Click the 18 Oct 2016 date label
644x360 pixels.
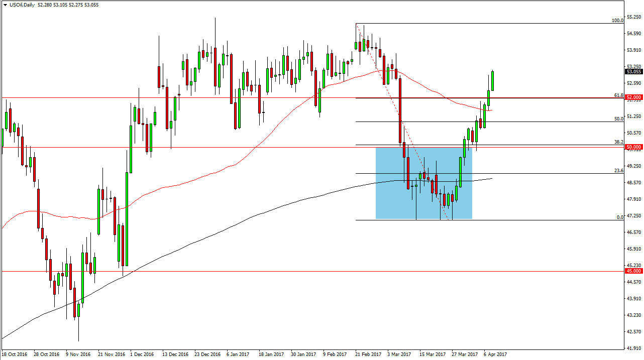[15, 354]
